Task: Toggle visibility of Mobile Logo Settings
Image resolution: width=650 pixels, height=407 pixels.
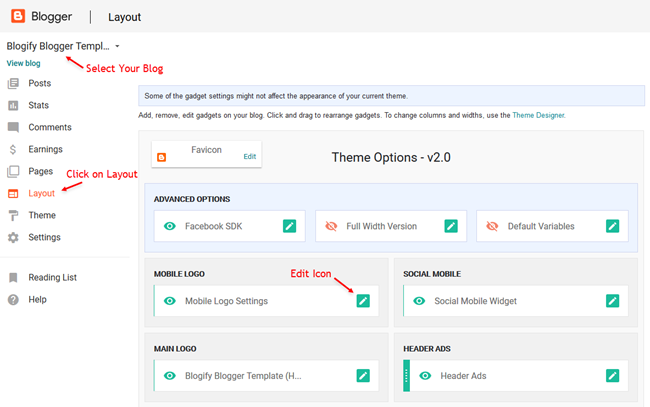Action: point(170,301)
